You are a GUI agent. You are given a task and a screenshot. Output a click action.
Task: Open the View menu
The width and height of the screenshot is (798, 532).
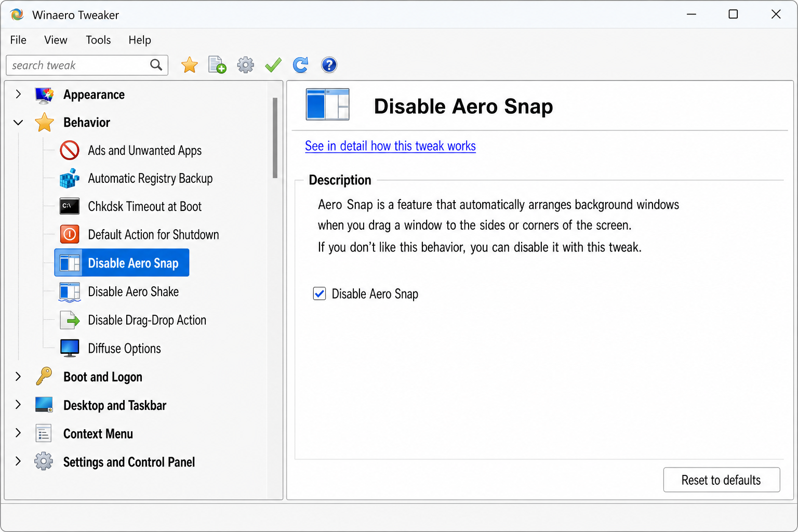coord(56,40)
